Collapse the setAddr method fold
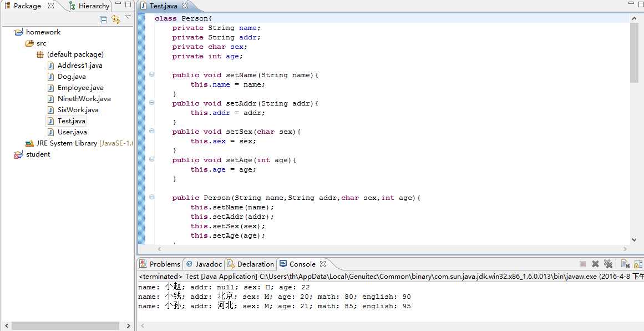This screenshot has height=331, width=644. pos(151,103)
